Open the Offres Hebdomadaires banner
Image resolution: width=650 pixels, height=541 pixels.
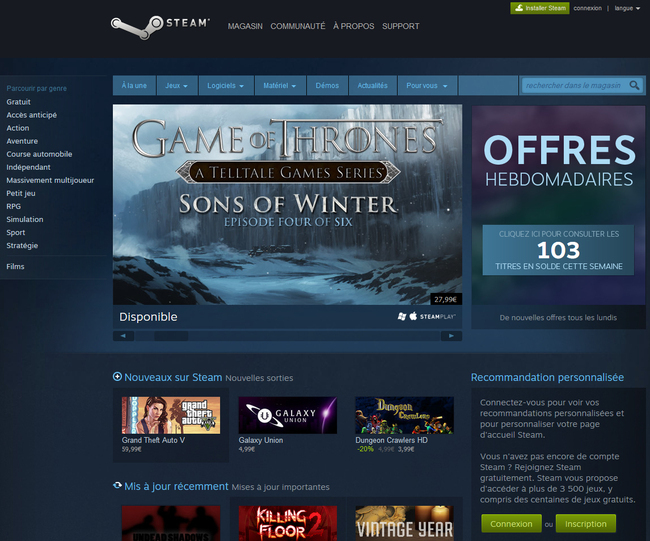(558, 205)
